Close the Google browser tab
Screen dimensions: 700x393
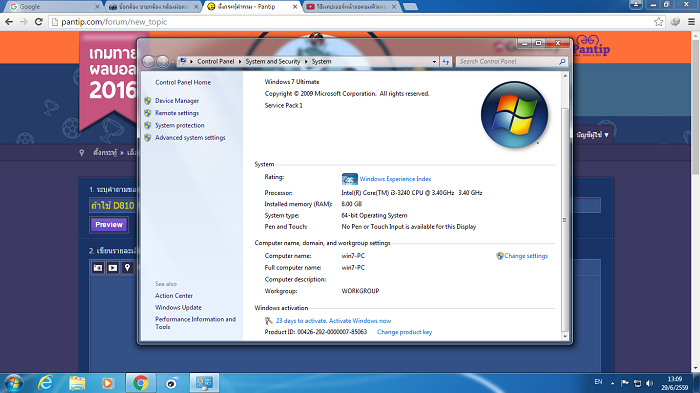click(x=97, y=7)
